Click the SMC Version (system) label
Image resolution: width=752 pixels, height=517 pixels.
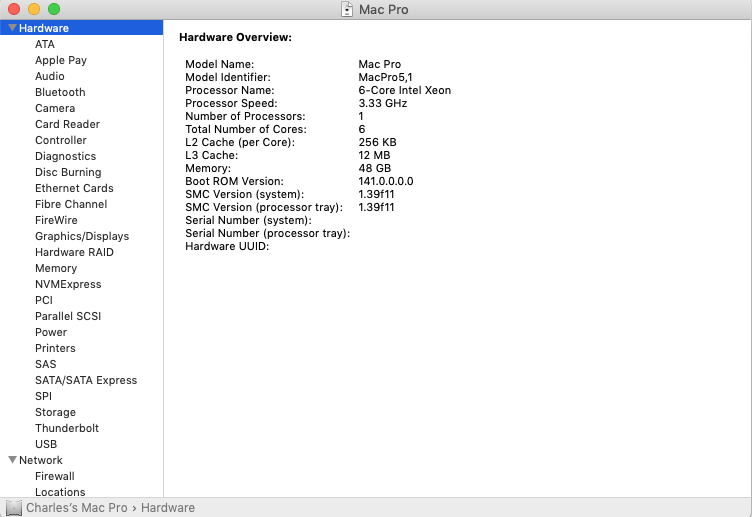[x=245, y=194]
